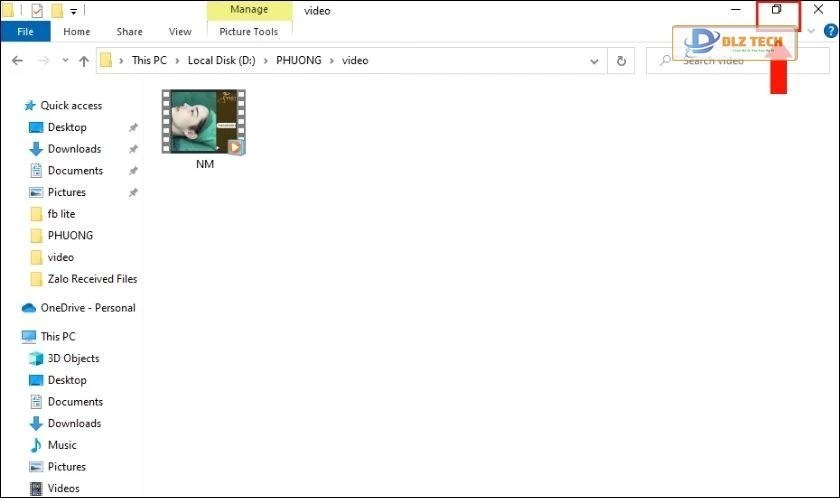Click the New Folder quick access icon
This screenshot has height=500, width=840.
tap(57, 11)
